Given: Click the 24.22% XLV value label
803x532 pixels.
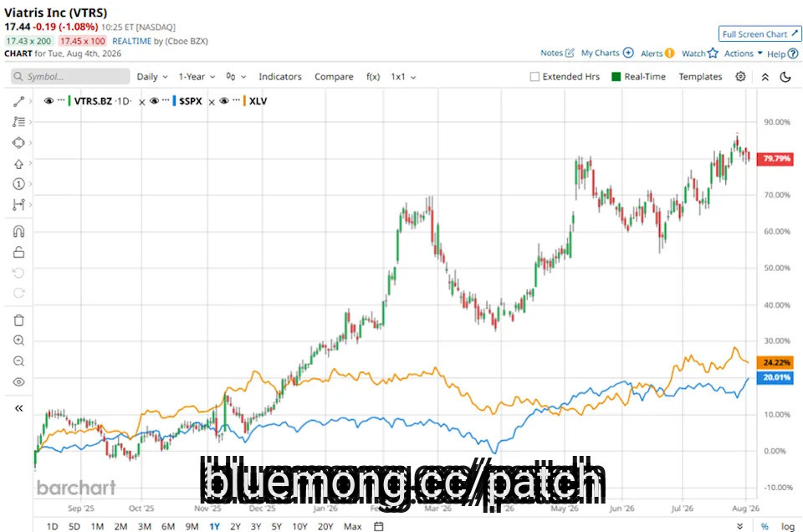Looking at the screenshot, I should pyautogui.click(x=775, y=362).
